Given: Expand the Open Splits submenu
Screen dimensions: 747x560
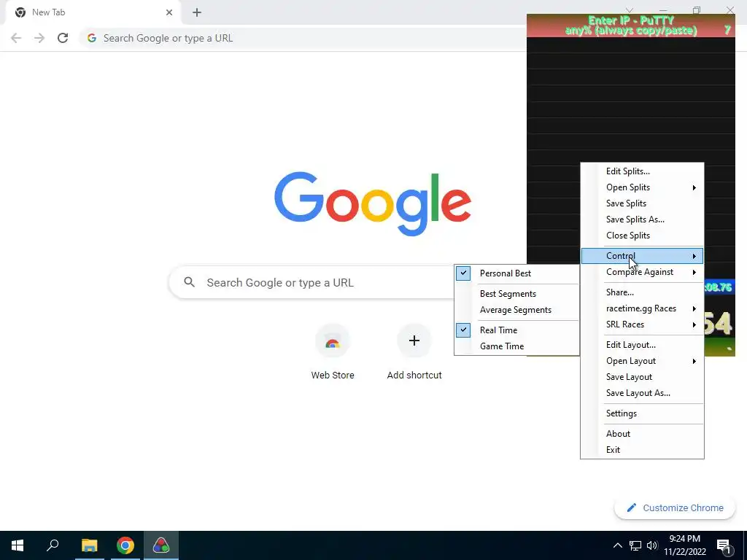Looking at the screenshot, I should click(642, 187).
